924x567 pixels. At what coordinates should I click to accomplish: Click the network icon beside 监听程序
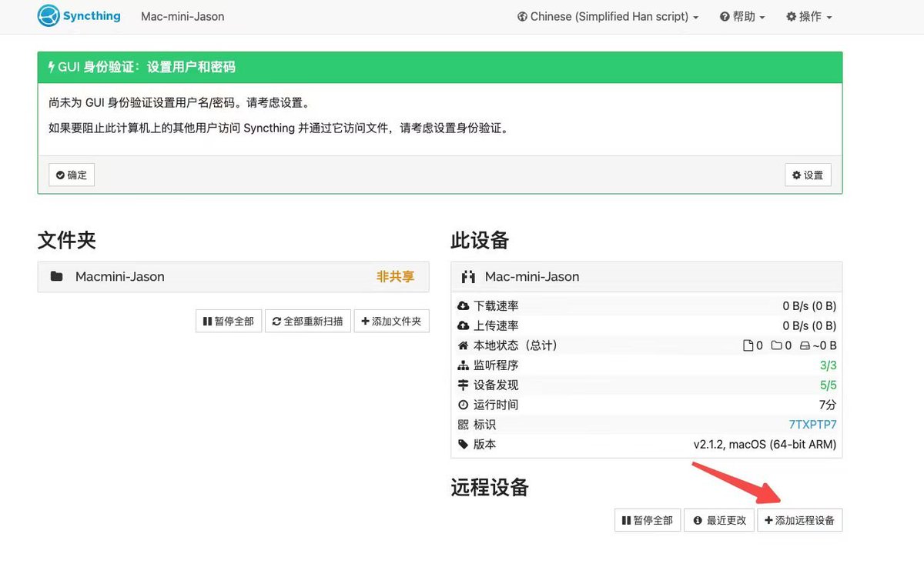463,365
